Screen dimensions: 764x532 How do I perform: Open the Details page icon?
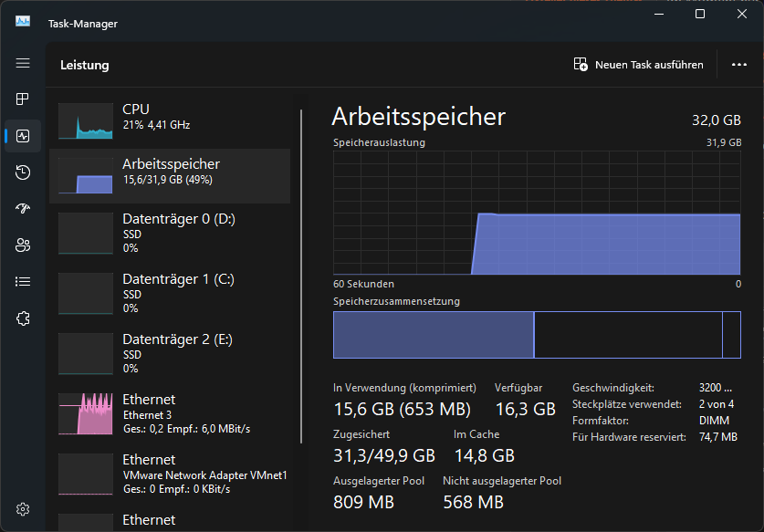coord(23,281)
